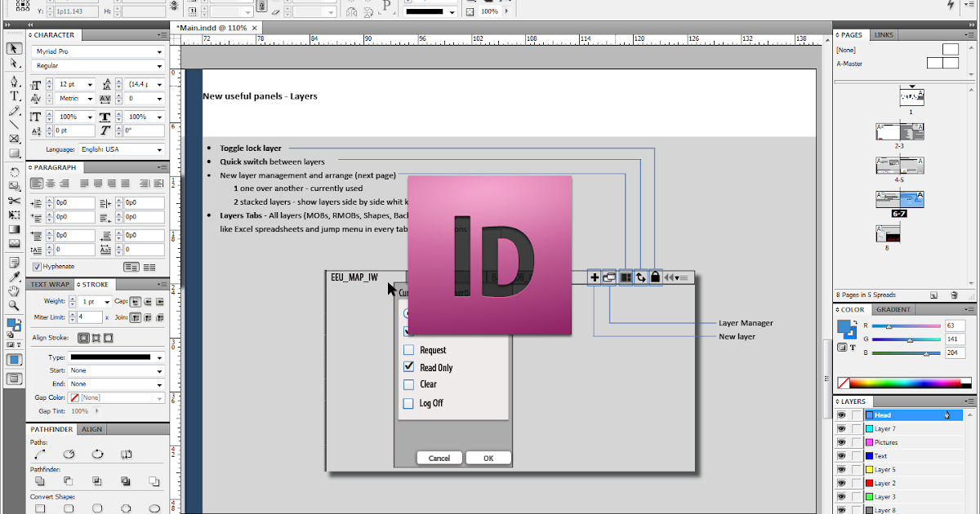
Task: Click the first Pathfinder Add shape icon
Action: 40,481
